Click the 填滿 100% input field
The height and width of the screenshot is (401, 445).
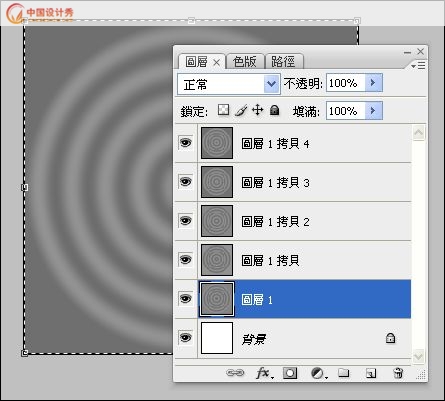click(x=346, y=110)
